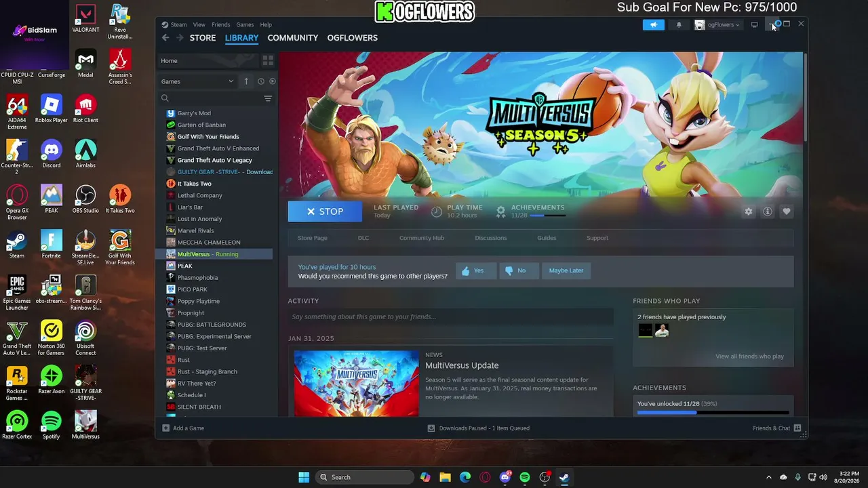Switch to Big Picture mode monitor icon
This screenshot has height=488, width=868.
(x=754, y=25)
